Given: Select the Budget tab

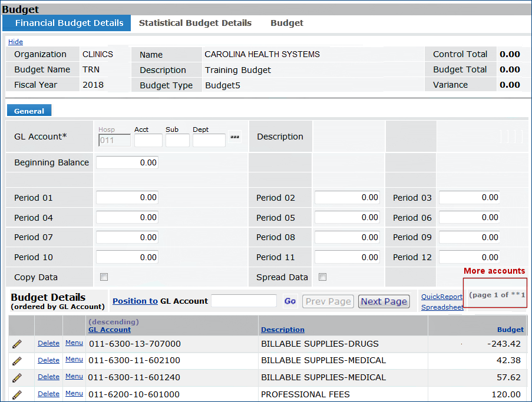Looking at the screenshot, I should 287,23.
